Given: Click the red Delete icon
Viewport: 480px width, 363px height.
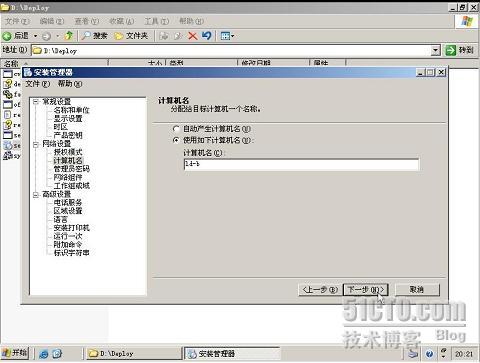Looking at the screenshot, I should (193, 36).
